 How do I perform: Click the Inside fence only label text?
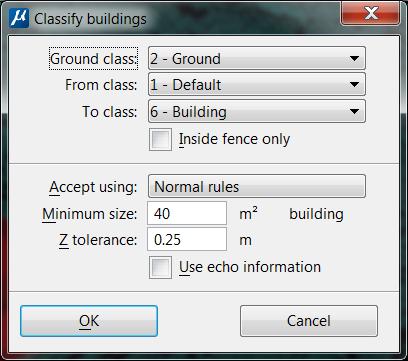coord(234,139)
